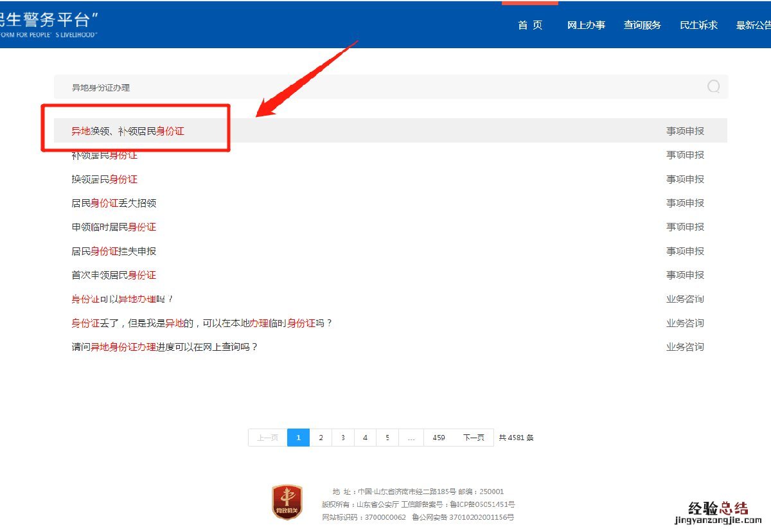
Task: Click the red police badge emblem in footer
Action: (x=287, y=502)
